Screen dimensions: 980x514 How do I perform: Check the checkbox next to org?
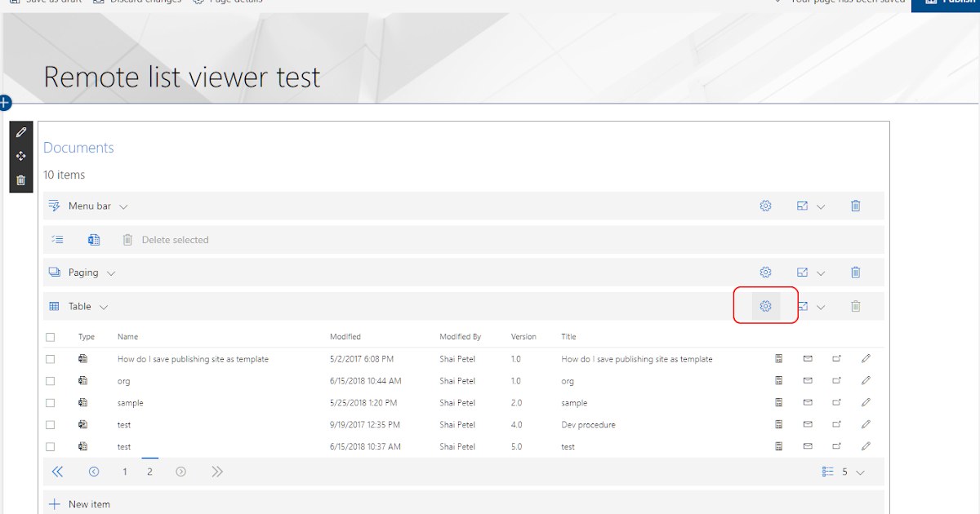tap(50, 380)
